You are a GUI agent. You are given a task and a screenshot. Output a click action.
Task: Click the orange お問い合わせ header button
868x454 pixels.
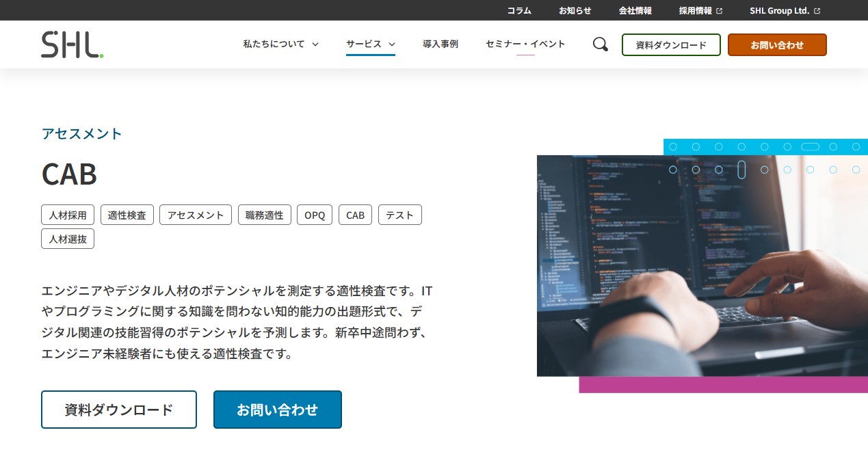tap(776, 45)
